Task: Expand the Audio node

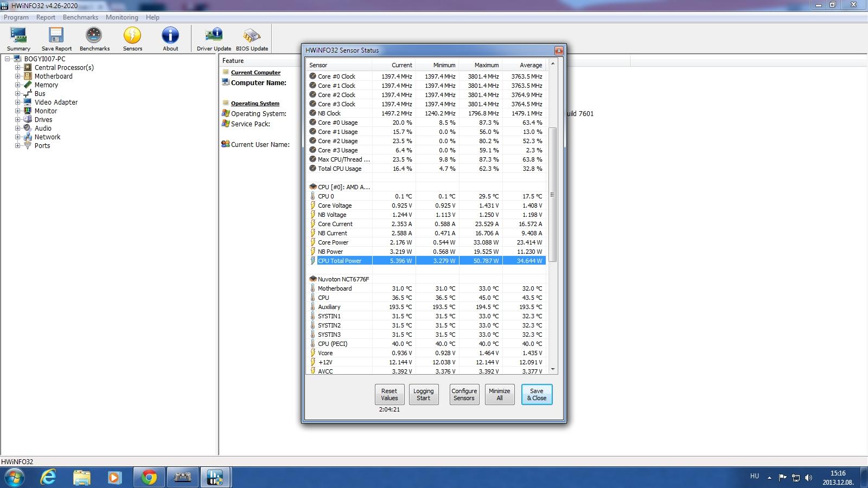Action: tap(17, 129)
